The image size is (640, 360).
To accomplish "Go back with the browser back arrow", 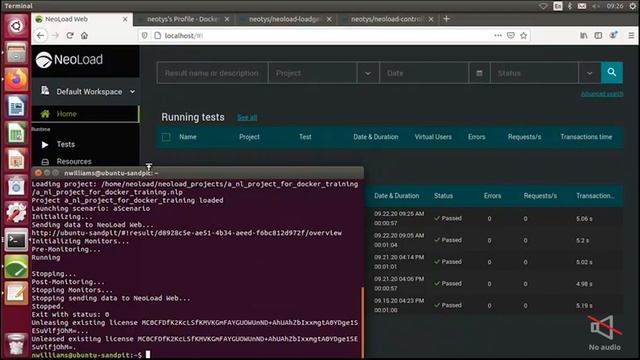I will (40, 36).
